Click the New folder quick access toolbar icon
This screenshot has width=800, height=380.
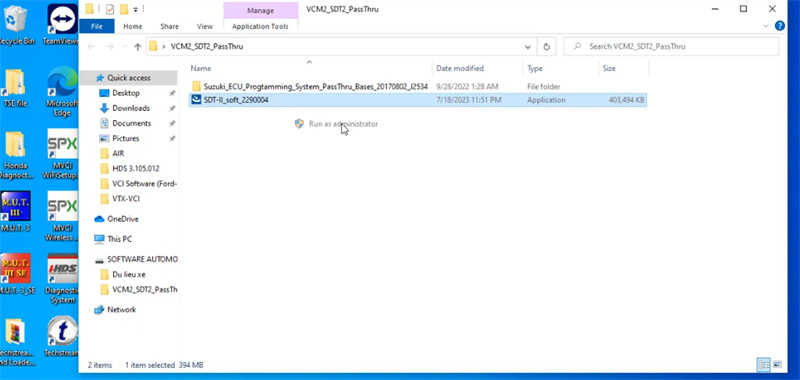point(123,9)
